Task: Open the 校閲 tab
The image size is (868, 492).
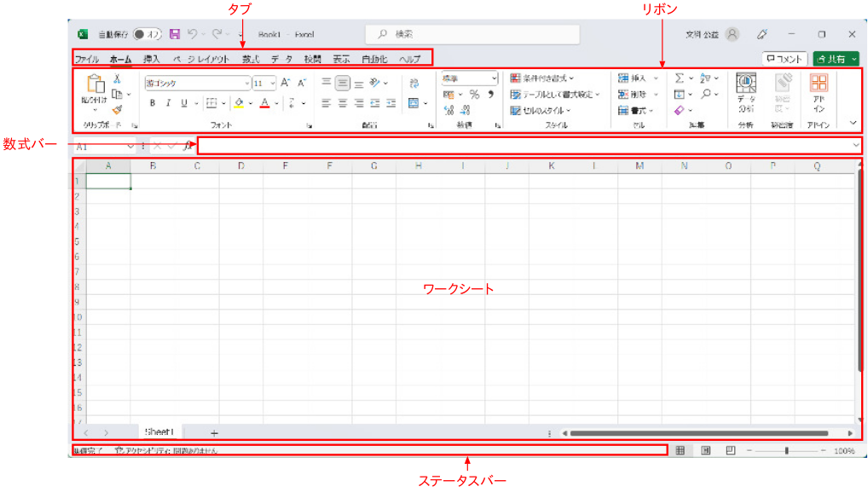Action: (312, 59)
